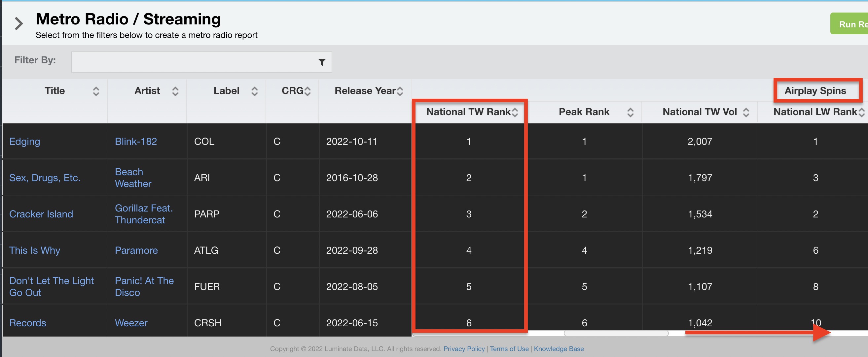Select the 2022-10-11 release date cell
Image resolution: width=868 pixels, height=357 pixels.
365,141
